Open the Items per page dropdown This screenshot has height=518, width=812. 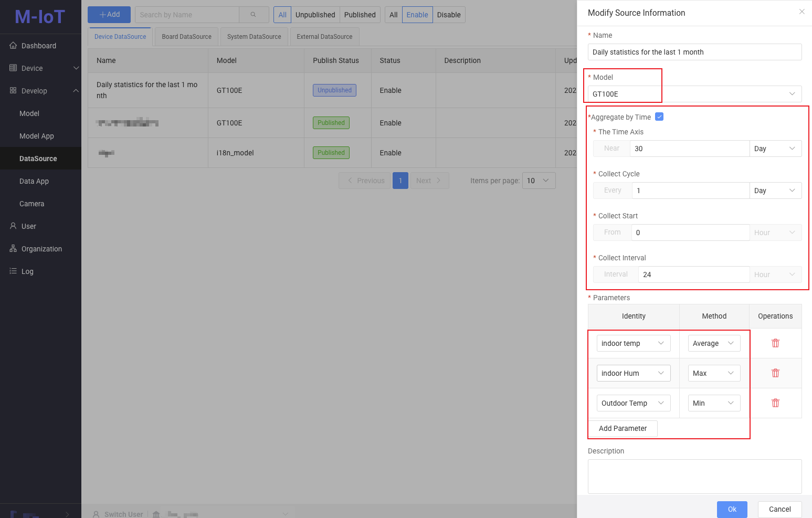click(x=539, y=181)
